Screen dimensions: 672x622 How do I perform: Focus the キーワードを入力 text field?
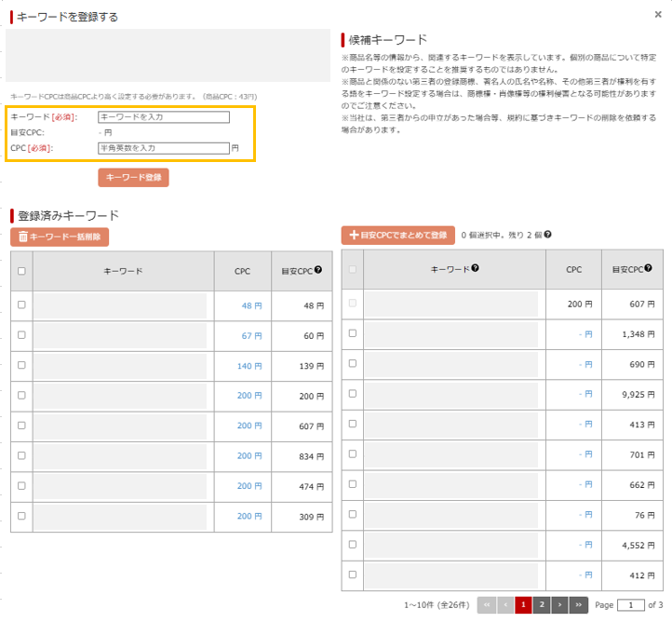163,117
